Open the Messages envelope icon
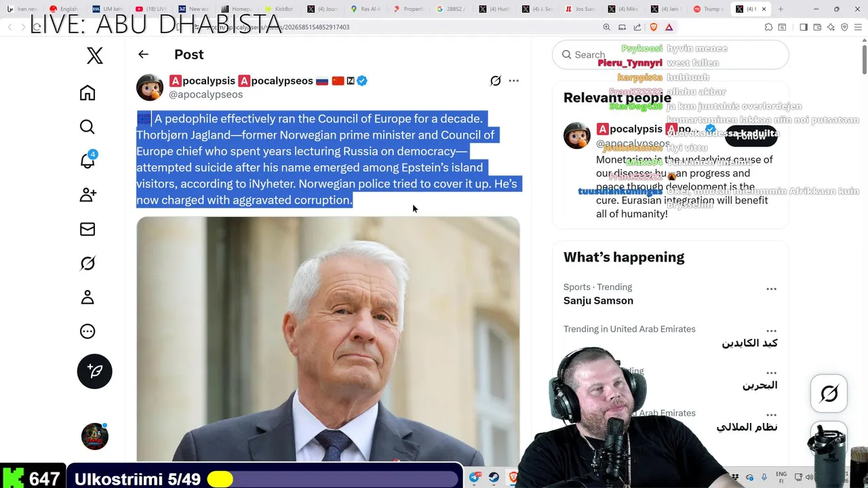Image resolution: width=868 pixels, height=488 pixels. tap(87, 229)
